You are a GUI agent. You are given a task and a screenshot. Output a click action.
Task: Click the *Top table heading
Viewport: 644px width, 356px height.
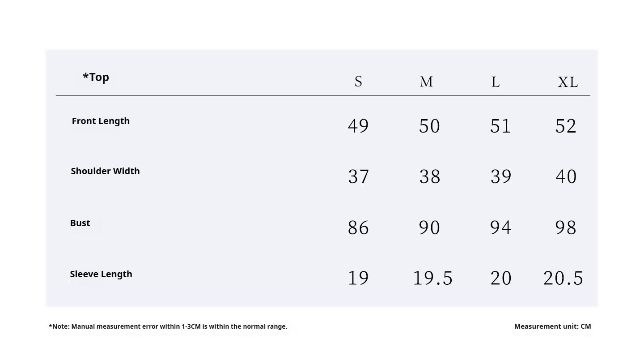[96, 77]
